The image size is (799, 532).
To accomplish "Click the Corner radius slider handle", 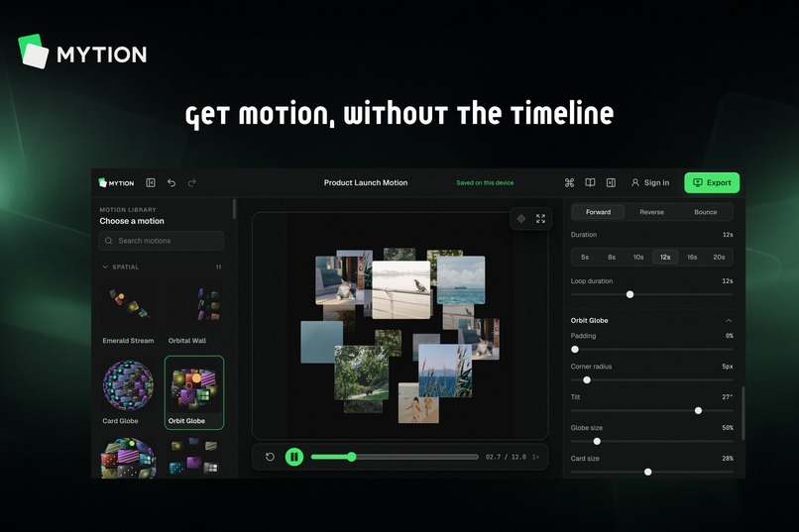I will [x=587, y=379].
